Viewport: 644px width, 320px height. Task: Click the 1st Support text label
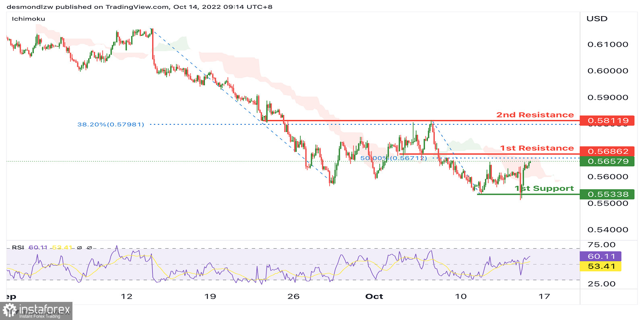544,188
